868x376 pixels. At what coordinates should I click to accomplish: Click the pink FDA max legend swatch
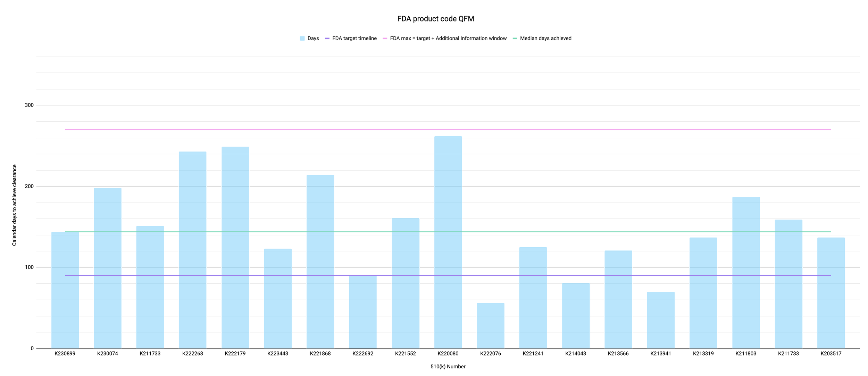click(385, 39)
